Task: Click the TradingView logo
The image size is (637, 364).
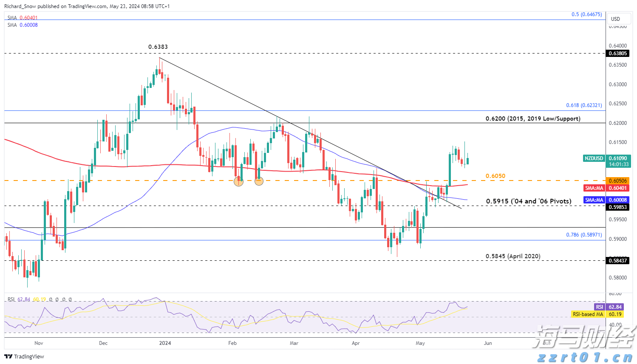Action: tap(25, 356)
